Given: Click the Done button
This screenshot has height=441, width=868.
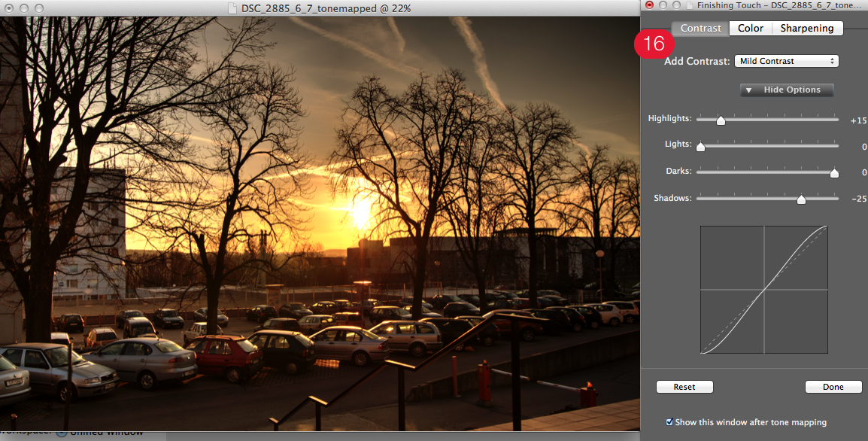Looking at the screenshot, I should (833, 387).
